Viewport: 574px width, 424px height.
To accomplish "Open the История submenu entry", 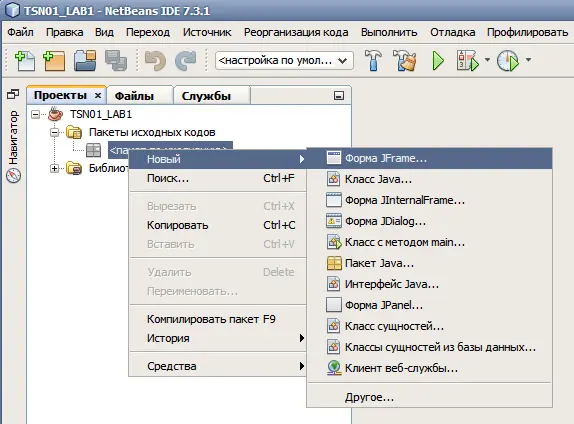I will tap(218, 338).
